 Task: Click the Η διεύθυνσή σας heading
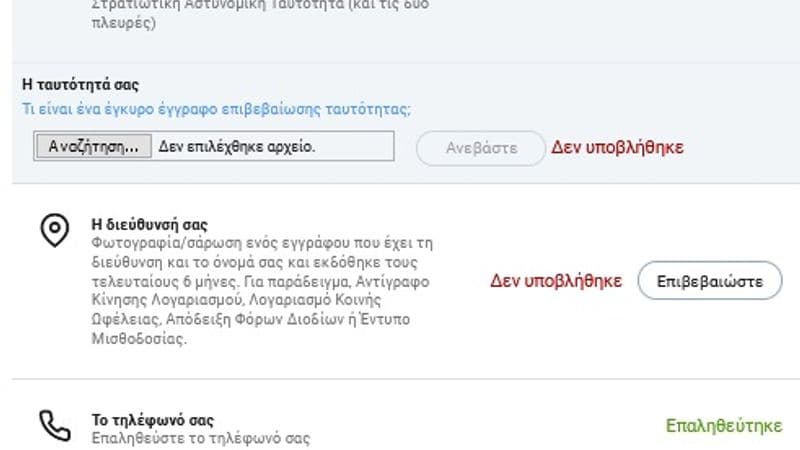tap(149, 224)
